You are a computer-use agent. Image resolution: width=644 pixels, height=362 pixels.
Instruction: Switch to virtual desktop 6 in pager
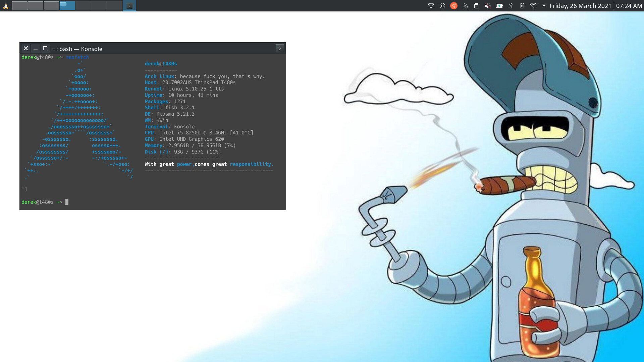(x=99, y=6)
